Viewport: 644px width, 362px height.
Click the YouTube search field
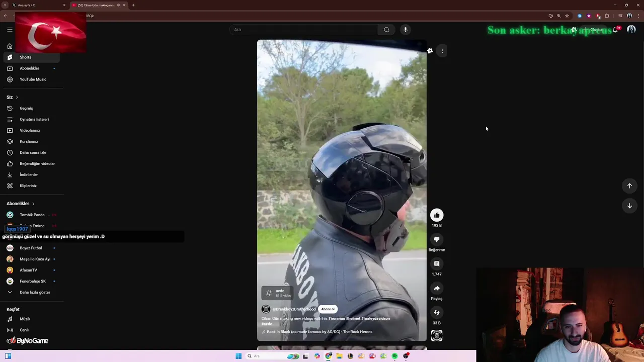point(303,30)
